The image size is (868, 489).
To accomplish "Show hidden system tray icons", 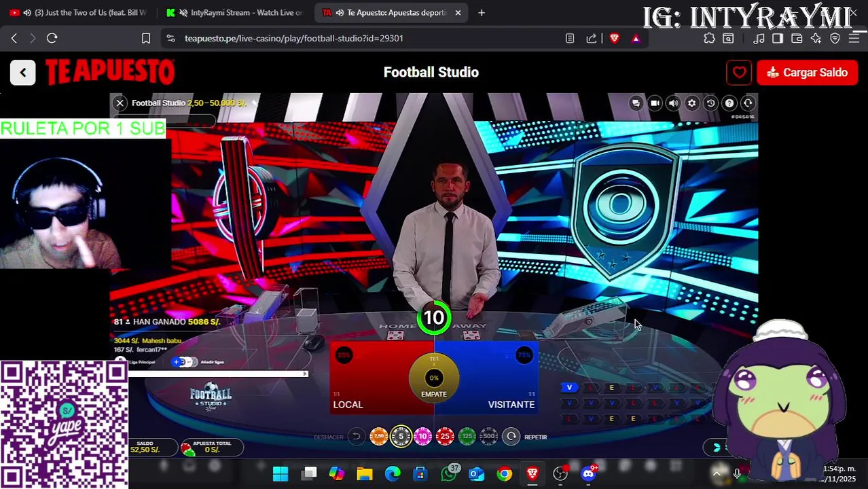I will pos(717,473).
